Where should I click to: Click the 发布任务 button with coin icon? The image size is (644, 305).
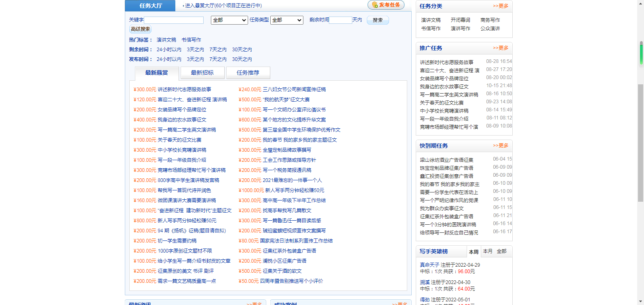(386, 5)
